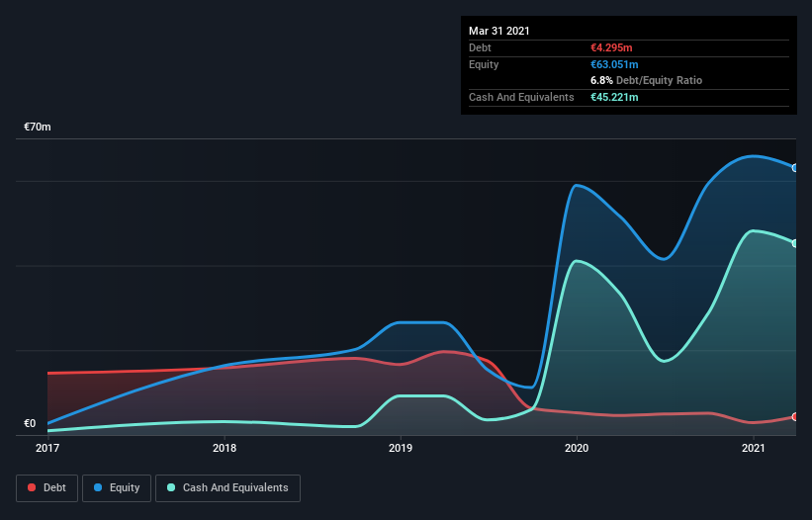Screen dimensions: 812x520
Task: Click the Debt endpoint marker at Mar 2021
Action: point(795,417)
